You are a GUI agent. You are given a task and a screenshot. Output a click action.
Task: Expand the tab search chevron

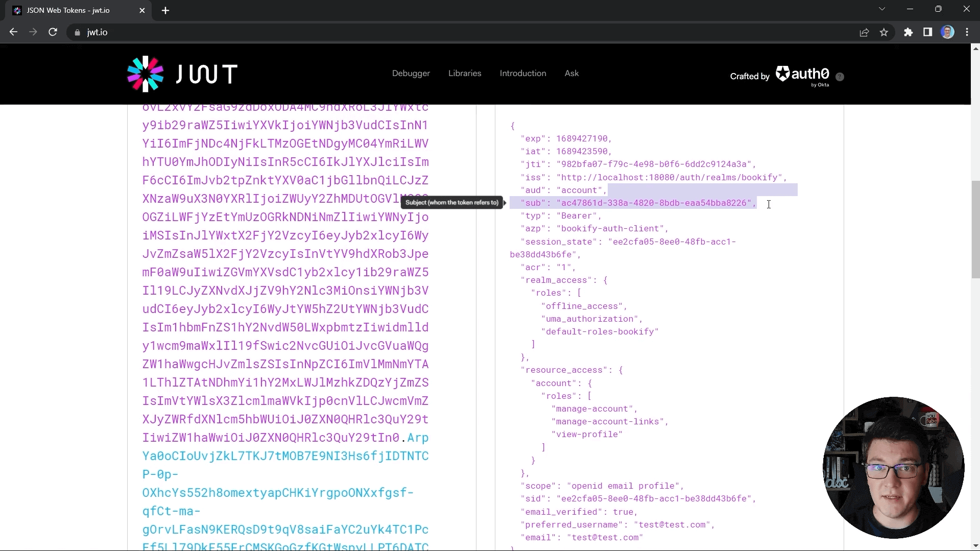pyautogui.click(x=881, y=9)
